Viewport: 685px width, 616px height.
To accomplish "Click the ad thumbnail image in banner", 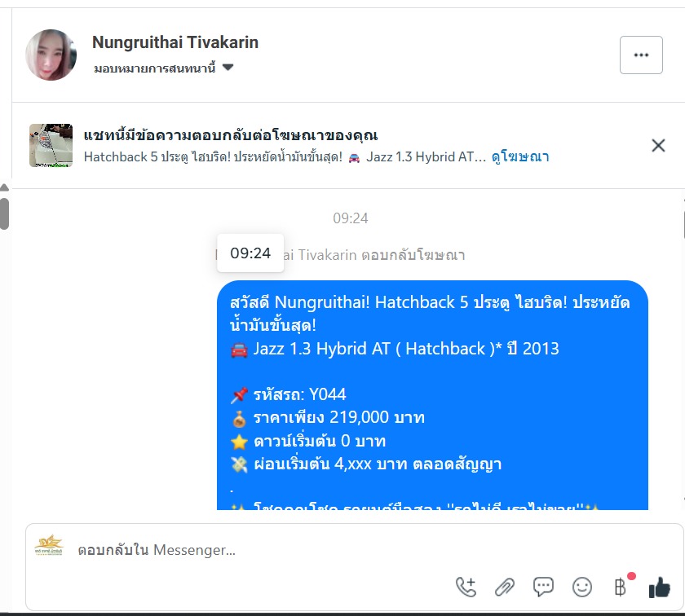I will [51, 145].
